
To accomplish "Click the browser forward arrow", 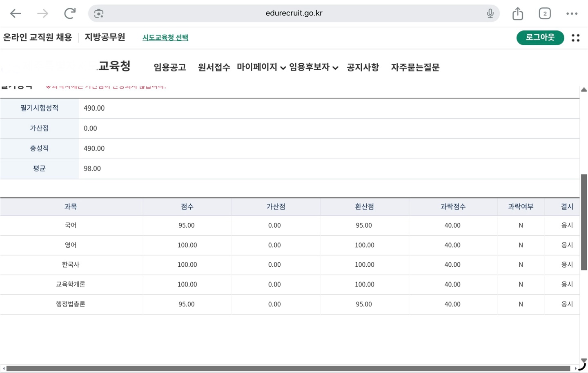I will 42,13.
